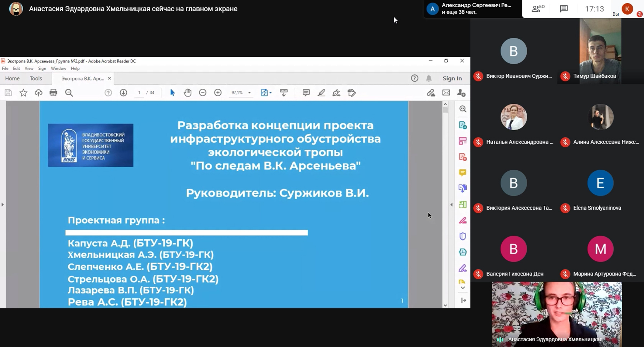Open Edit PDF tool in right pane
Screen dimensions: 644x347
pyautogui.click(x=463, y=141)
